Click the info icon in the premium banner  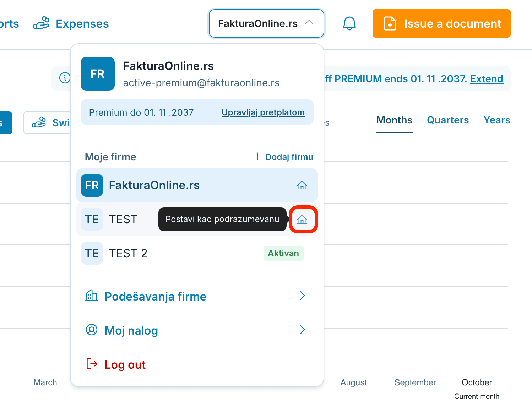(x=65, y=78)
